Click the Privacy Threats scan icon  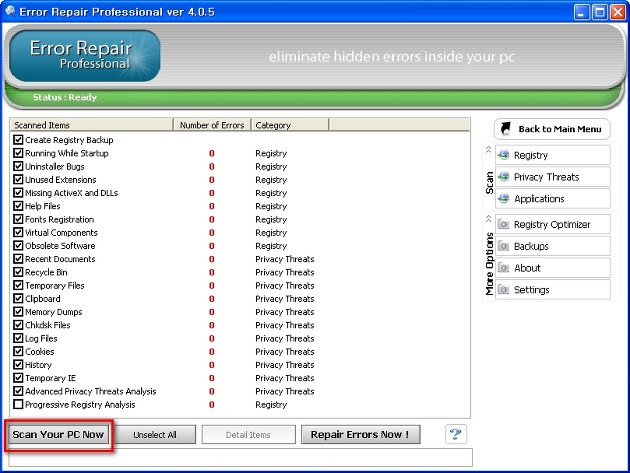(x=503, y=177)
